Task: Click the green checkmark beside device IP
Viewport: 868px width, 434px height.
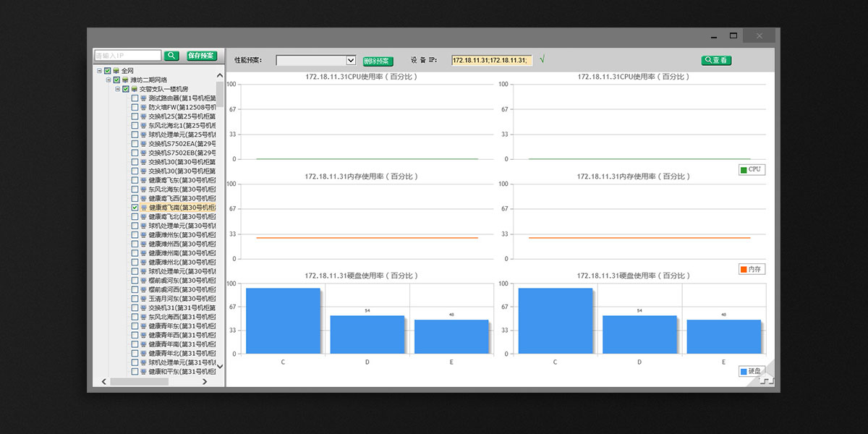Action: tap(542, 59)
